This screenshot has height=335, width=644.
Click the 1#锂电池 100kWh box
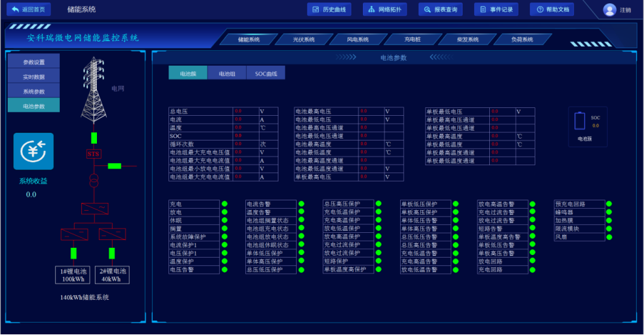(73, 275)
